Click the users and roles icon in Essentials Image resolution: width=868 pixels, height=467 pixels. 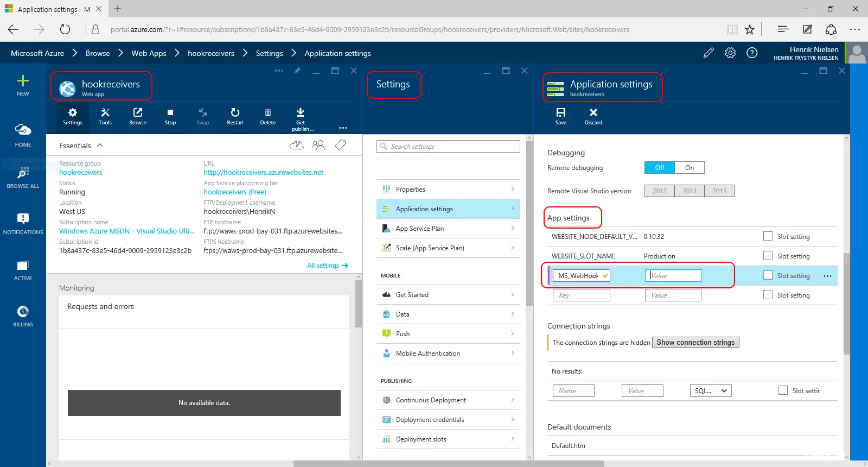pyautogui.click(x=318, y=145)
